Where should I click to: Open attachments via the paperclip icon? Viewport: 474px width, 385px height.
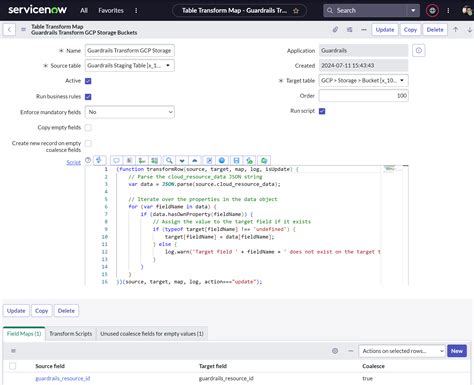335,30
